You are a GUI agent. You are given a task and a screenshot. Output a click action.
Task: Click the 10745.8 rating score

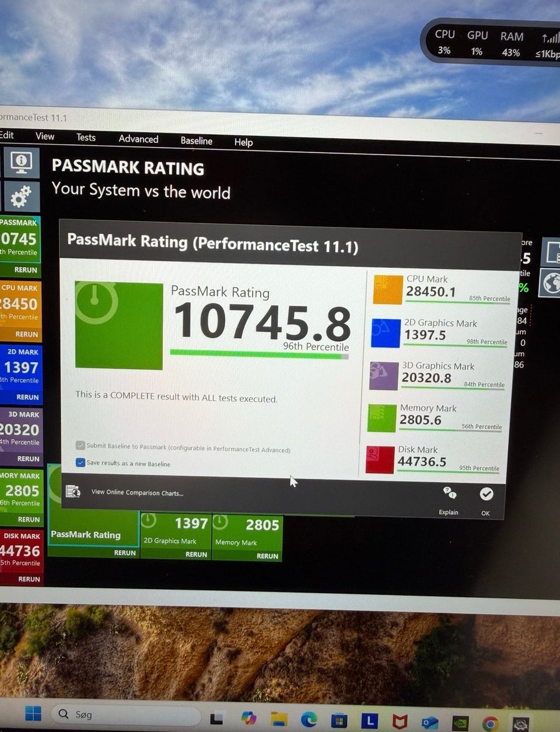pyautogui.click(x=262, y=321)
